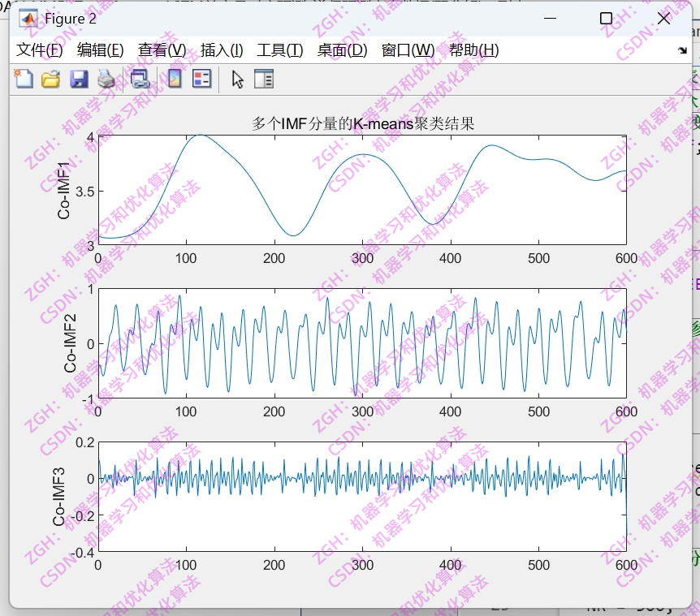Open the 插入(I) menu
700x616 pixels.
222,50
